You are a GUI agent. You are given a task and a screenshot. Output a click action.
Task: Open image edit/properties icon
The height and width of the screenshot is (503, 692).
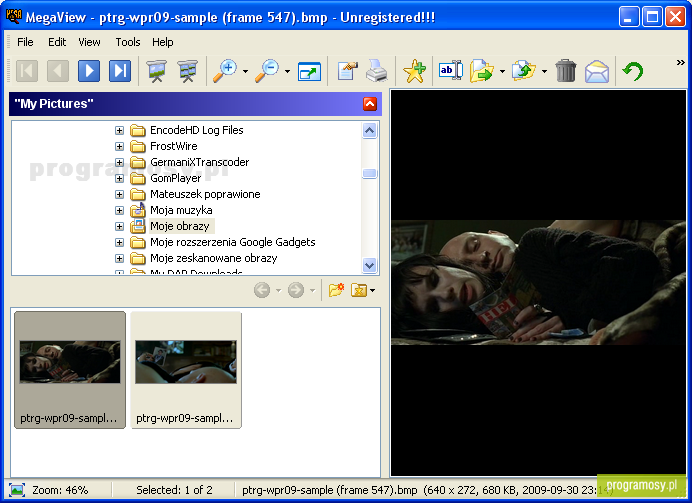[x=347, y=71]
